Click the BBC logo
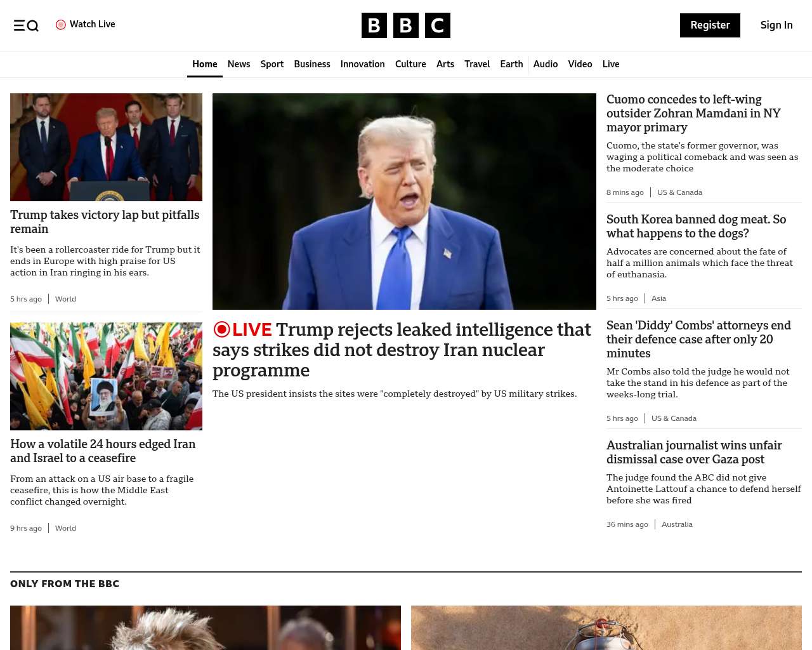 (x=406, y=25)
